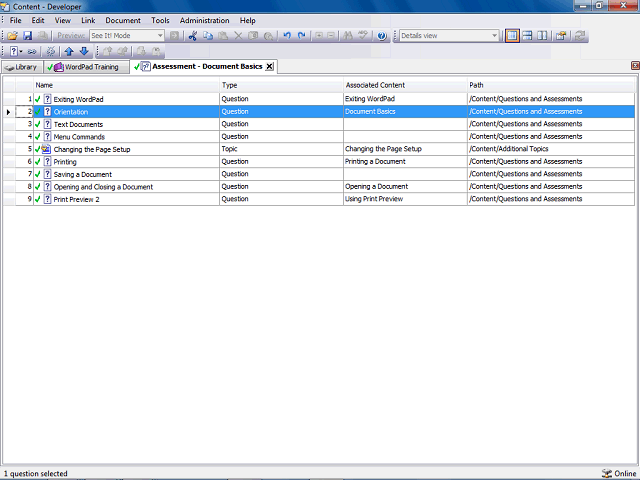Select the horizontal split layout icon
Viewport: 640px width, 480px height.
(x=527, y=36)
